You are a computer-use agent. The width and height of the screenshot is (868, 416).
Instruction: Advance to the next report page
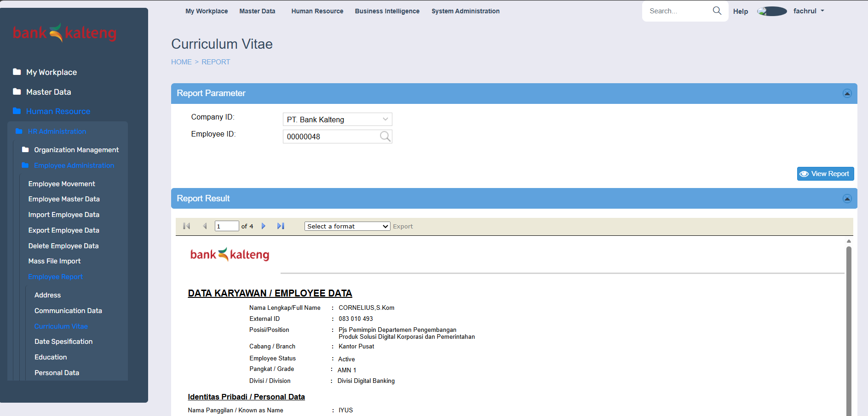coord(264,226)
